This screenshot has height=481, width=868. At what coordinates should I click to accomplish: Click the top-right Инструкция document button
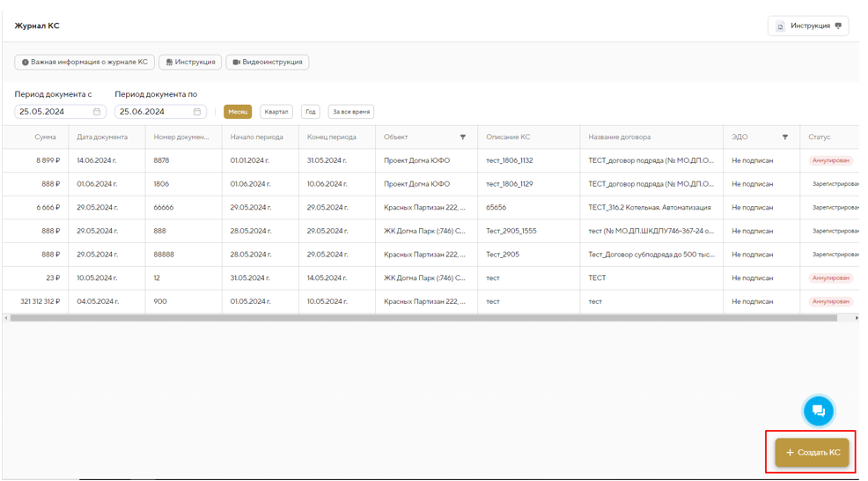pos(807,26)
